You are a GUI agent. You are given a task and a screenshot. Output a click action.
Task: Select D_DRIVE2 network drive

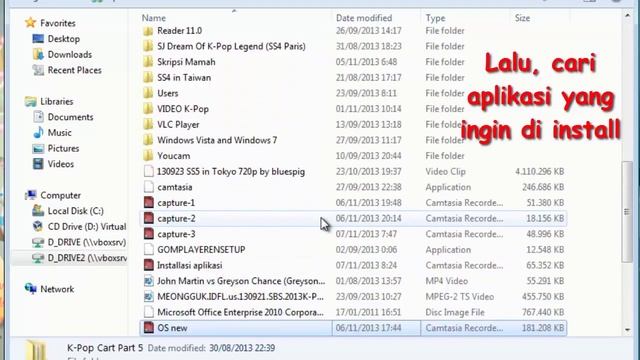[x=87, y=258]
